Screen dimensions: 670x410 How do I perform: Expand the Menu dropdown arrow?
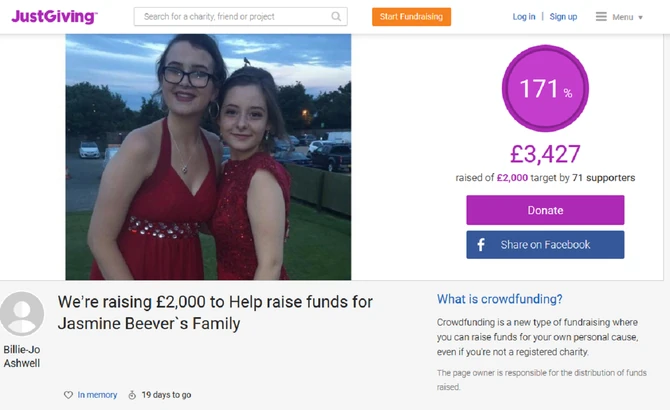(641, 18)
